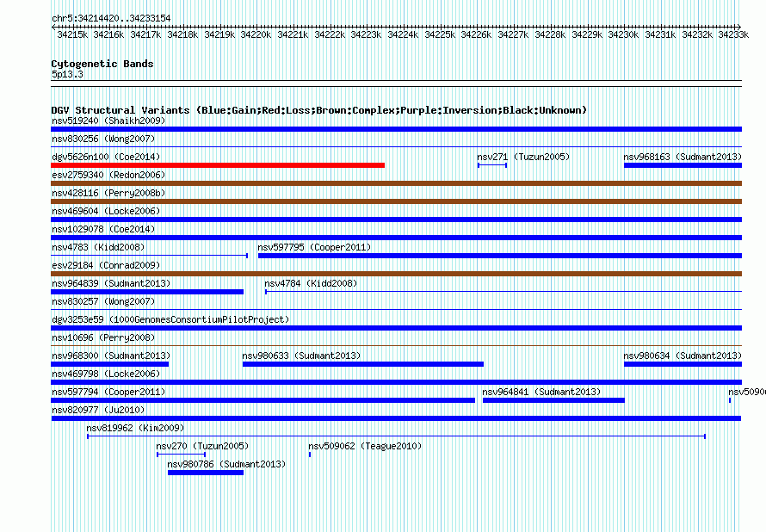
Task: Select the nsv964839 blue bar
Action: click(x=147, y=292)
